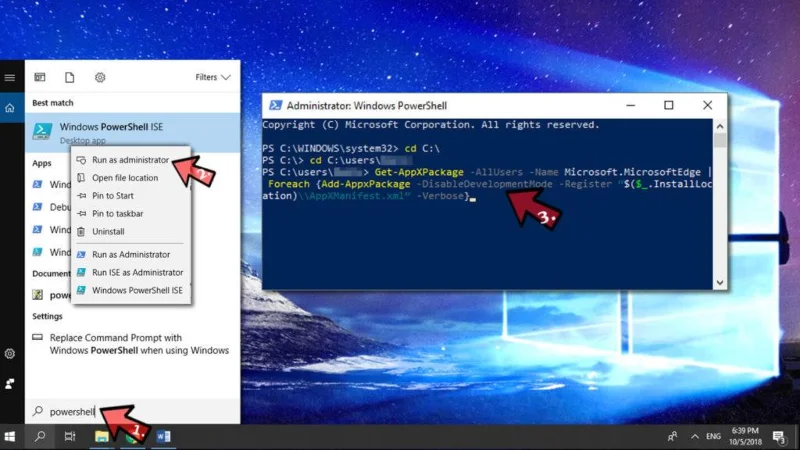Screen dimensions: 800x450
Task: Open Replace Command Prompt with Windows PowerShell setting
Action: pyautogui.click(x=133, y=344)
